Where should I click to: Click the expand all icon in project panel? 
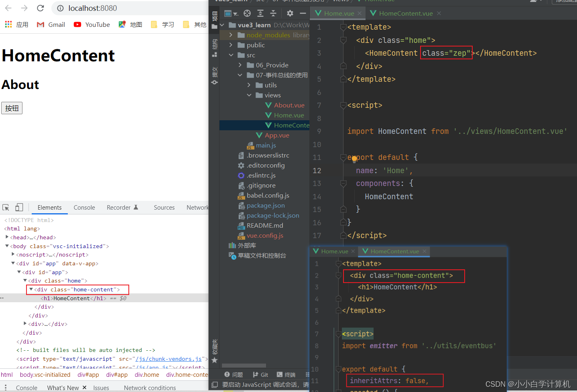[x=260, y=13]
